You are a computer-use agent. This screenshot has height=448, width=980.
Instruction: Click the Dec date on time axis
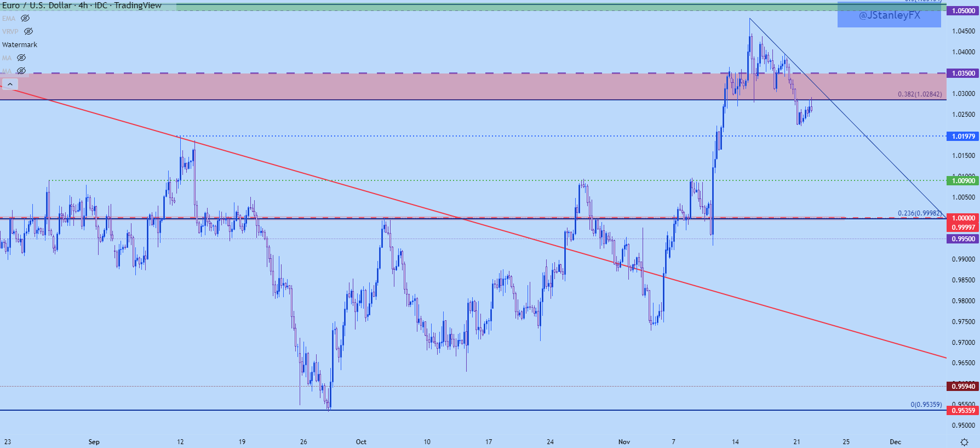point(895,442)
